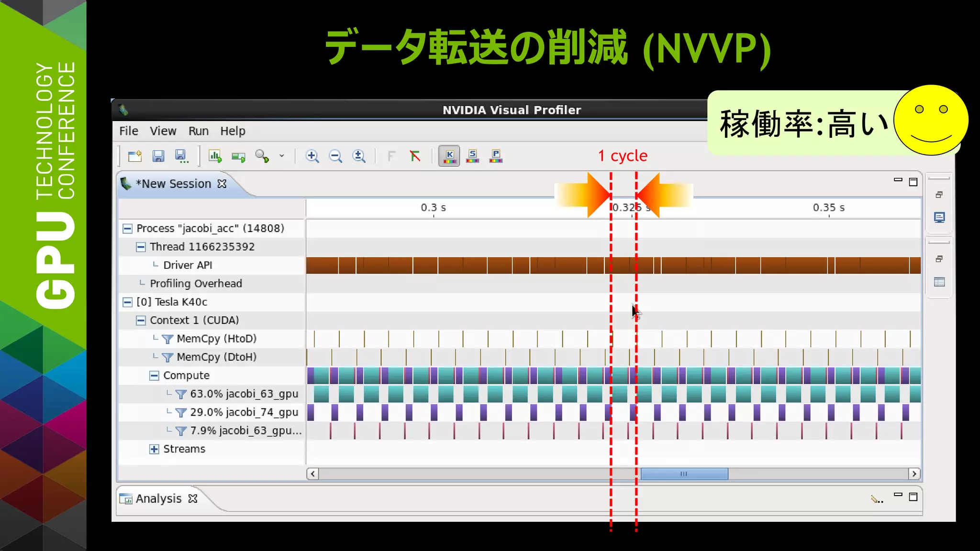Click the upper restore icon in right sidebar
980x551 pixels.
939,195
